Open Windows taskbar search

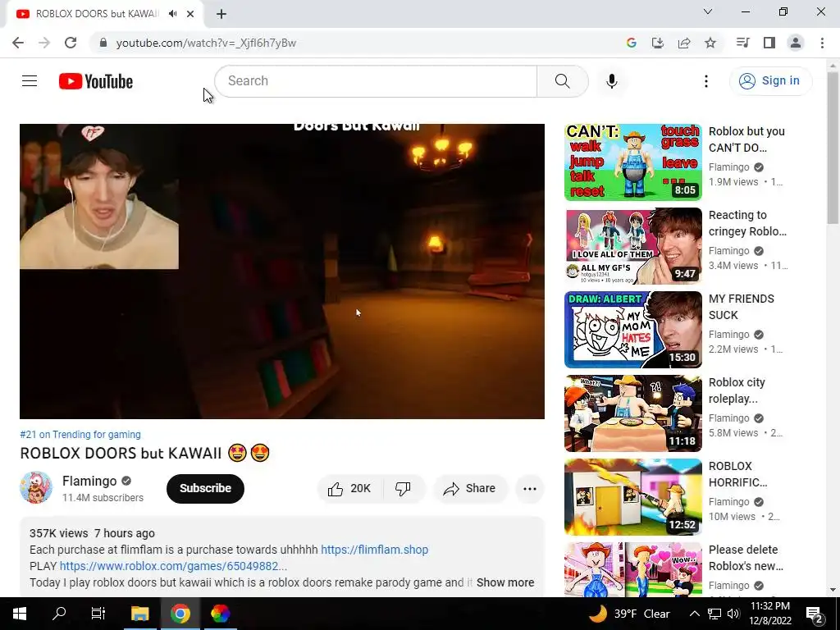tap(59, 614)
